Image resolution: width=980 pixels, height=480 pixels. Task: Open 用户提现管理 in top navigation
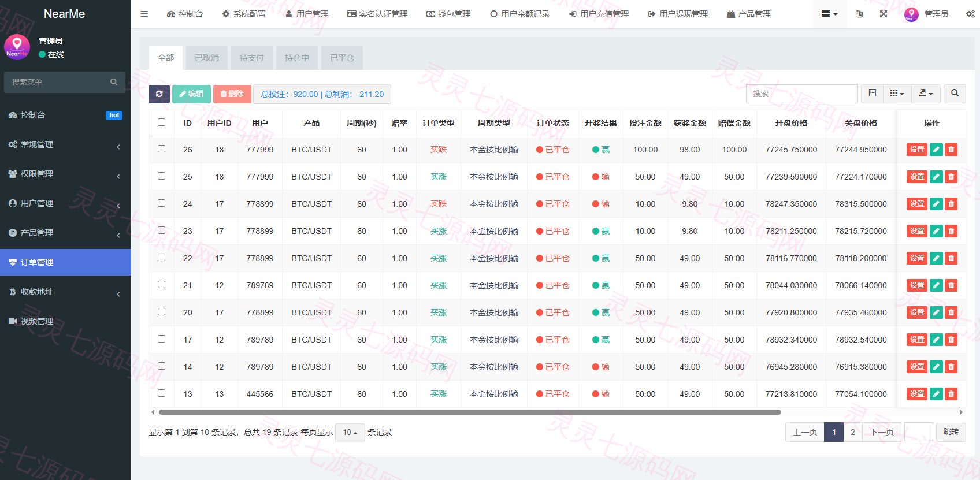click(x=678, y=14)
